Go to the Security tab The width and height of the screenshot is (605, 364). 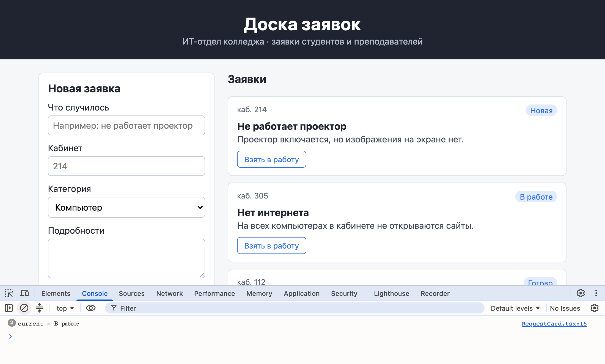pyautogui.click(x=344, y=293)
